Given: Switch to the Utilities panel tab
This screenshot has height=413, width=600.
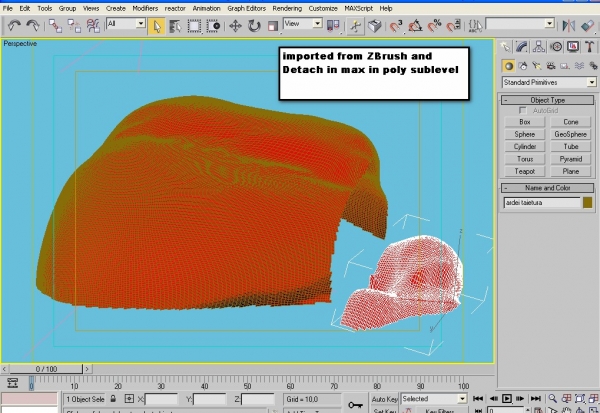Looking at the screenshot, I should coord(589,47).
